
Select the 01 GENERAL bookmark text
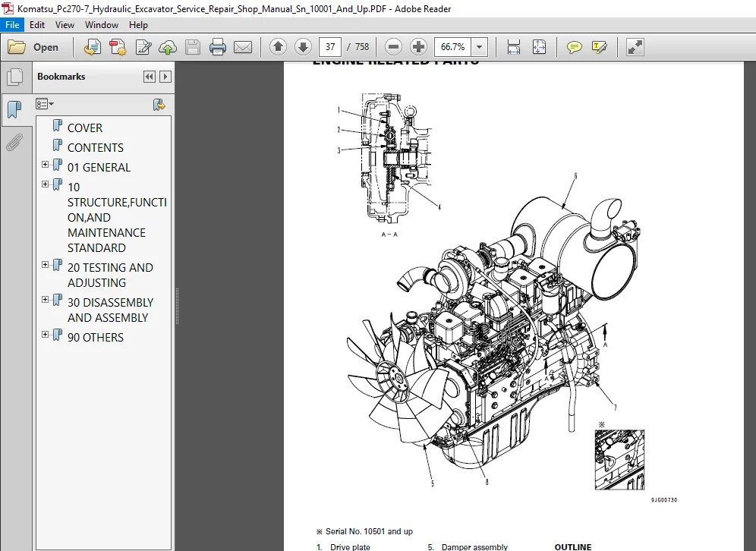pos(99,167)
